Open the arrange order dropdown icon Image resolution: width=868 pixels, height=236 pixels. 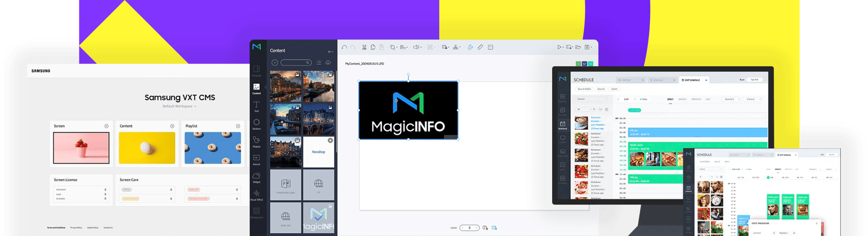click(x=393, y=47)
